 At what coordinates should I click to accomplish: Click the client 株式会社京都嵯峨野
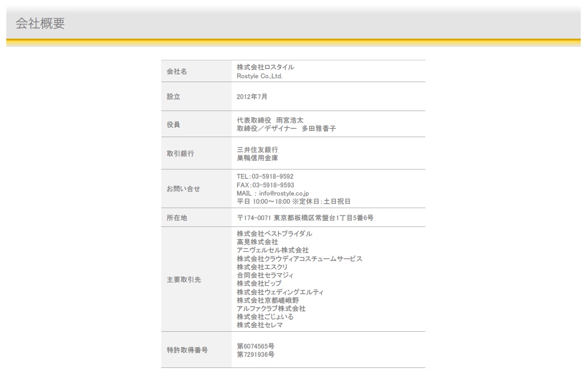coord(268,300)
